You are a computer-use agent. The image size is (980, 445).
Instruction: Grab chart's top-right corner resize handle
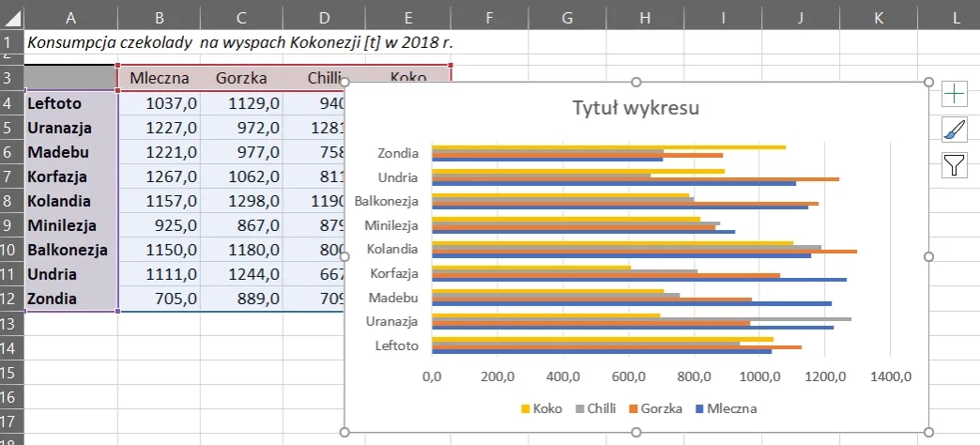[x=928, y=83]
